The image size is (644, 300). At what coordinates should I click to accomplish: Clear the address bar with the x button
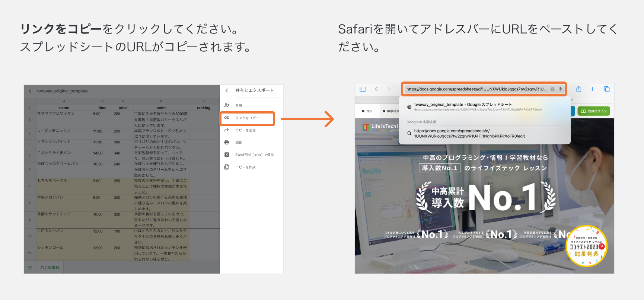click(x=552, y=89)
